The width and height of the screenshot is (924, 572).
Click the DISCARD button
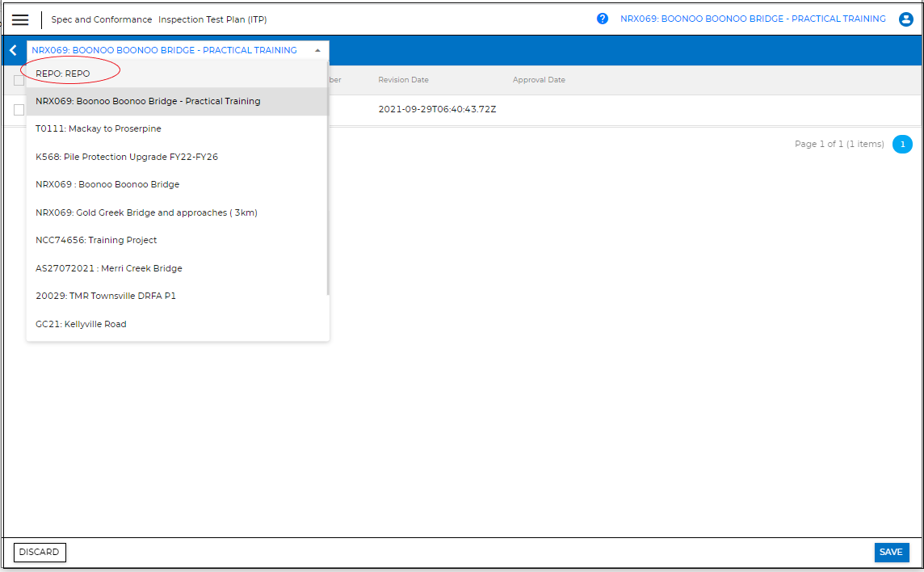(x=40, y=553)
